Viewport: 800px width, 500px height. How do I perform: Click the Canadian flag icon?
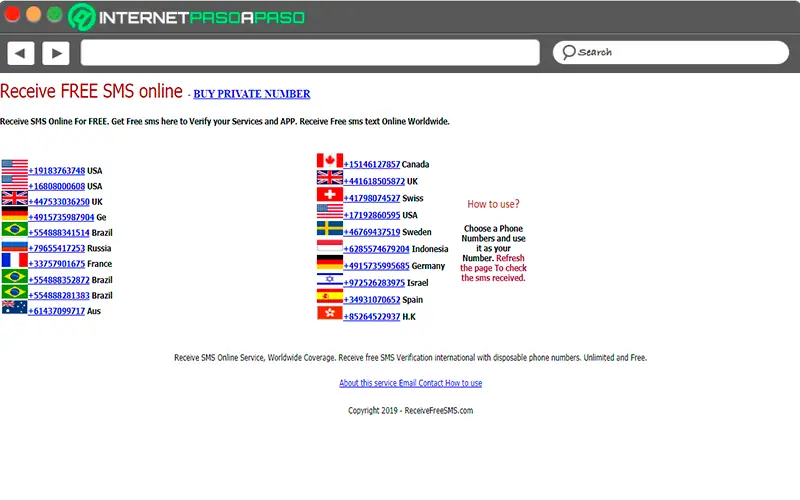point(330,161)
